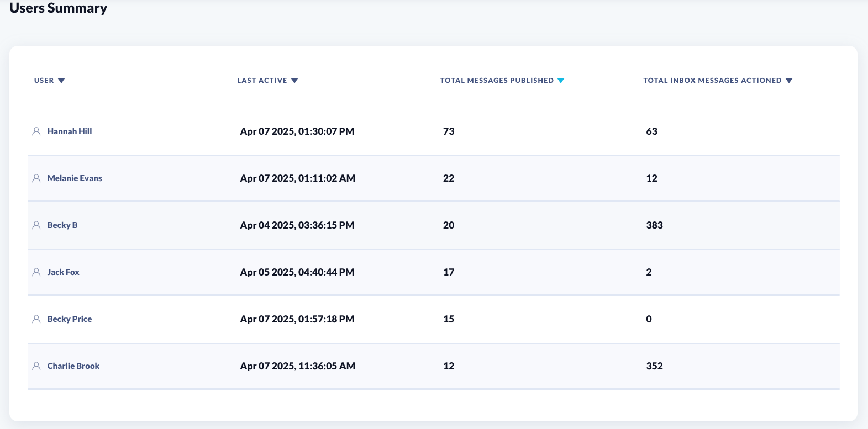This screenshot has height=429, width=868.
Task: Click the LAST ACTIVE header label
Action: click(x=262, y=81)
